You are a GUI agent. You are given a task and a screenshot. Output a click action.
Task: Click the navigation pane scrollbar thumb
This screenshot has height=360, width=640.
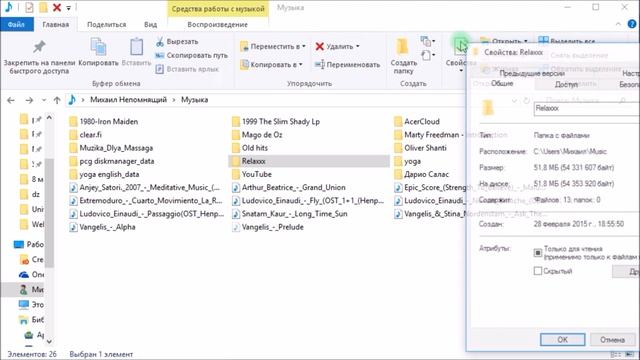click(49, 212)
